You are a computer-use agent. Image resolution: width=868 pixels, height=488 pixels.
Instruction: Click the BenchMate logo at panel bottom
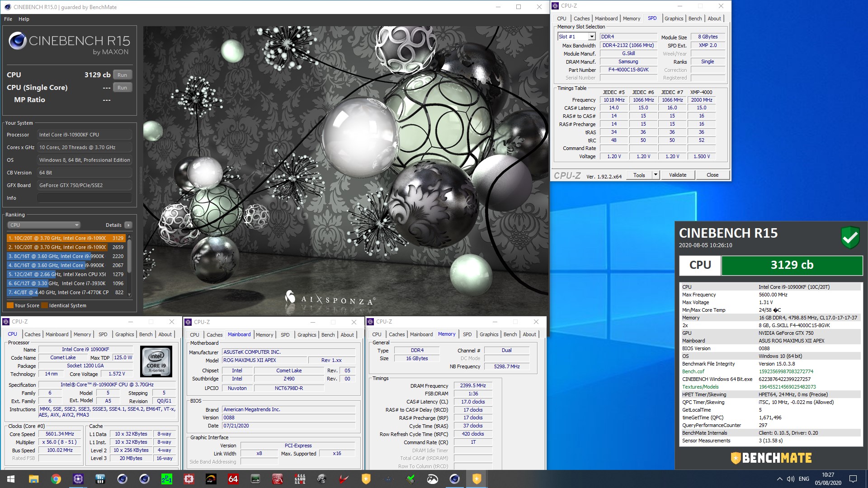(771, 458)
